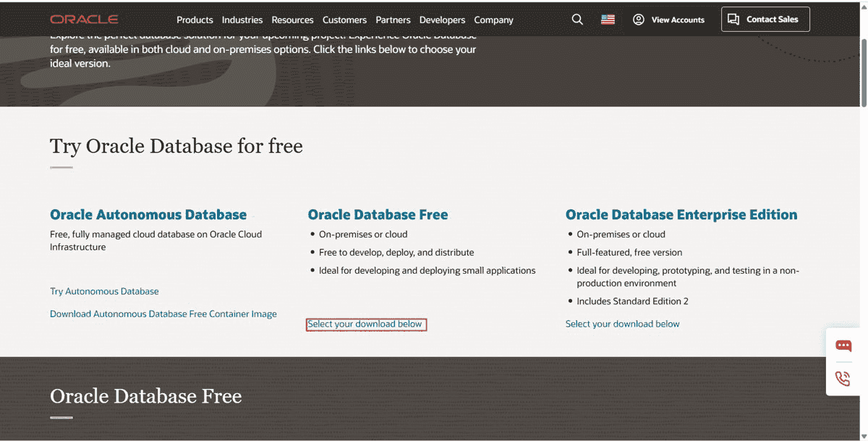Open the site search magnifier icon
Viewport: 868px width, 441px height.
click(577, 20)
